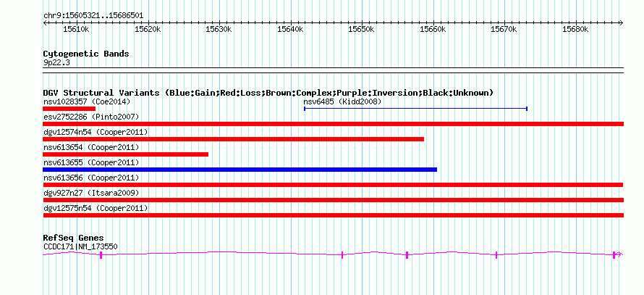Image resolution: width=644 pixels, height=295 pixels.
Task: Select the 9p22.3 band label
Action: (56, 63)
